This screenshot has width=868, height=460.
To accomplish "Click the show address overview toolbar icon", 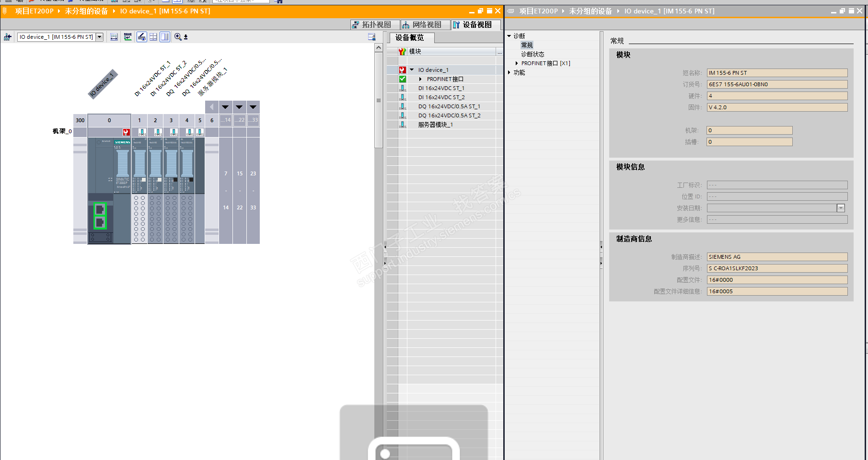I will coord(114,37).
